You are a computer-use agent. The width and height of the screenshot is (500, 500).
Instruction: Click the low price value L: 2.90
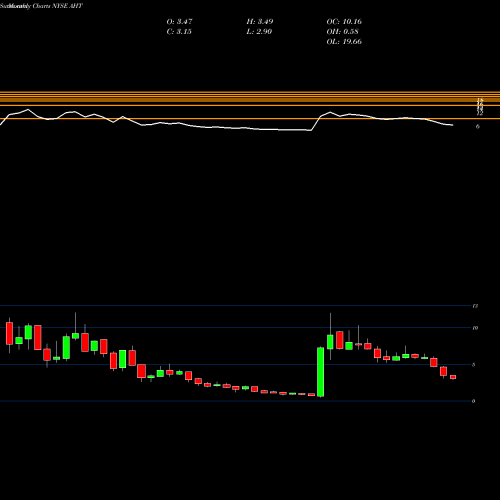[x=259, y=32]
